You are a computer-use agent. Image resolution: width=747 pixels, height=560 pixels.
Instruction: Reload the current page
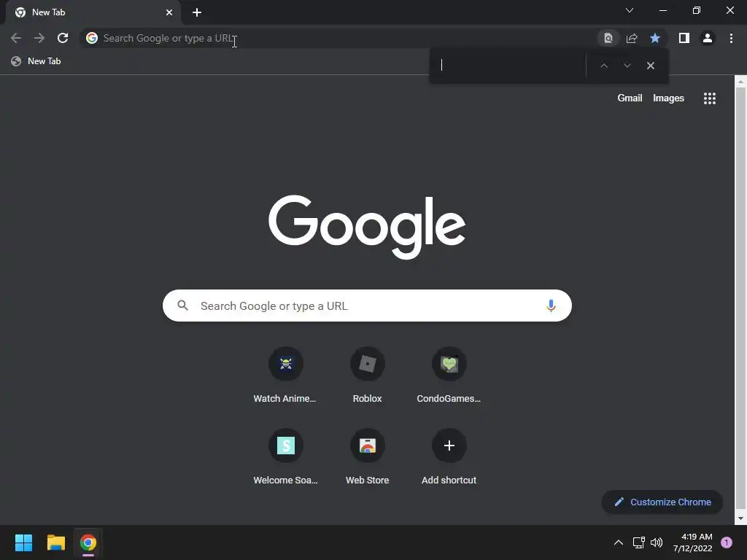coord(63,38)
